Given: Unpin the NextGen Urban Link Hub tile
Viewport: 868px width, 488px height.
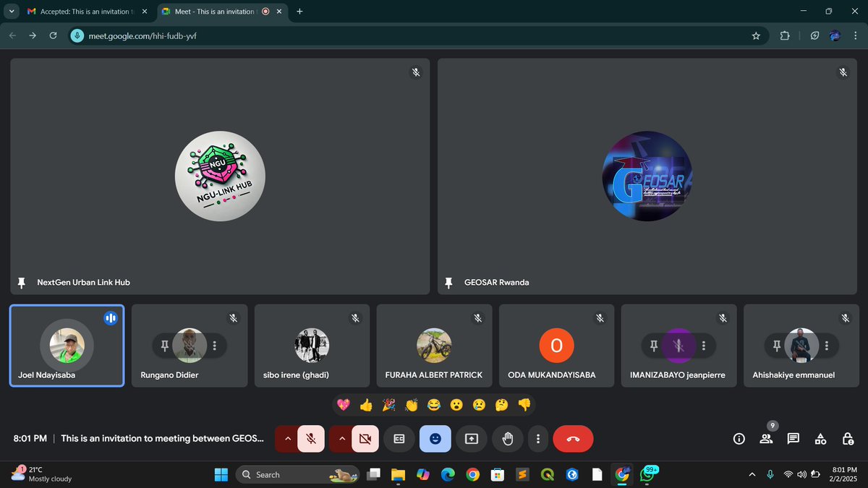Looking at the screenshot, I should pos(22,282).
